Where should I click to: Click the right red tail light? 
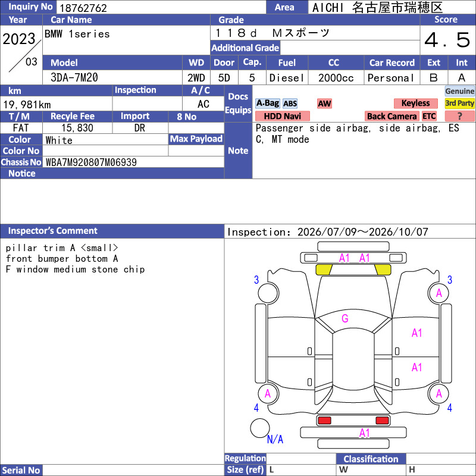click(x=382, y=420)
